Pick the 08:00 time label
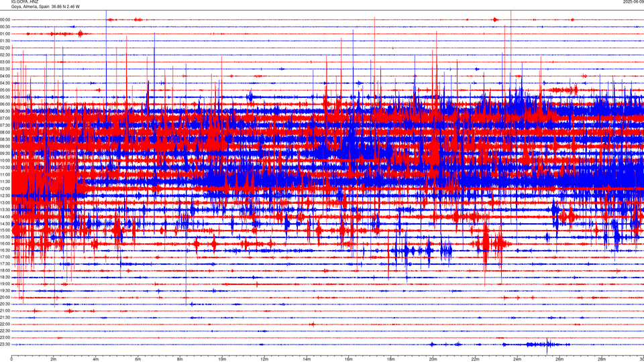The height and width of the screenshot is (362, 644). pos(5,132)
